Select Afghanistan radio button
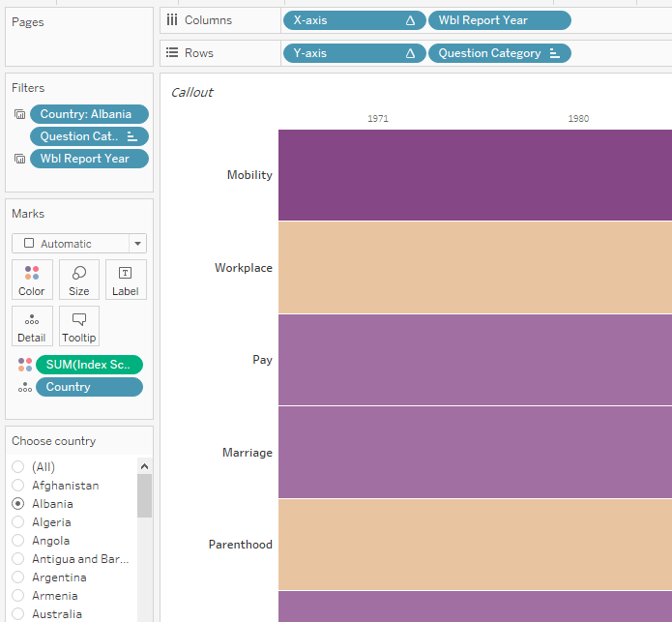672x622 pixels. point(18,486)
